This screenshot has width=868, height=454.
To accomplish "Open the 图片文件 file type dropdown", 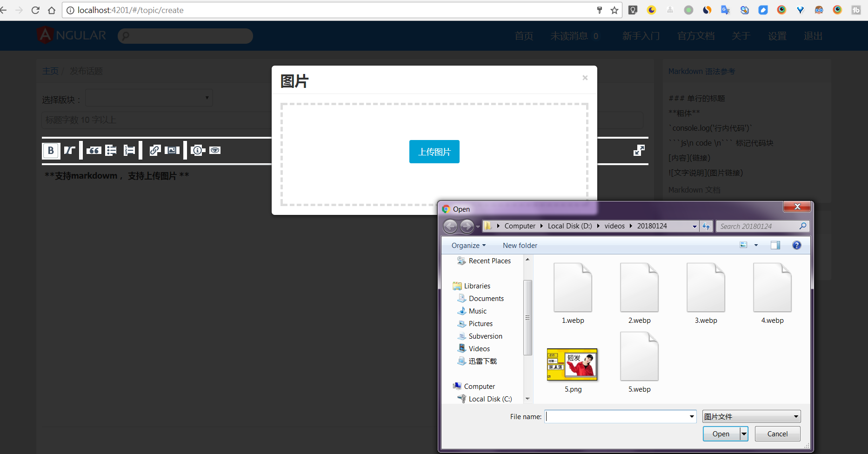I will [x=751, y=417].
